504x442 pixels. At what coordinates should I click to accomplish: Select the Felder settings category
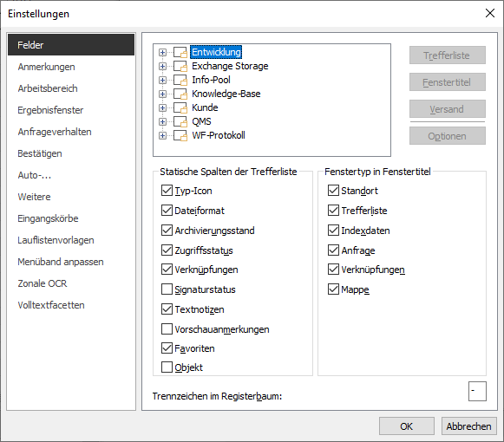pos(71,45)
